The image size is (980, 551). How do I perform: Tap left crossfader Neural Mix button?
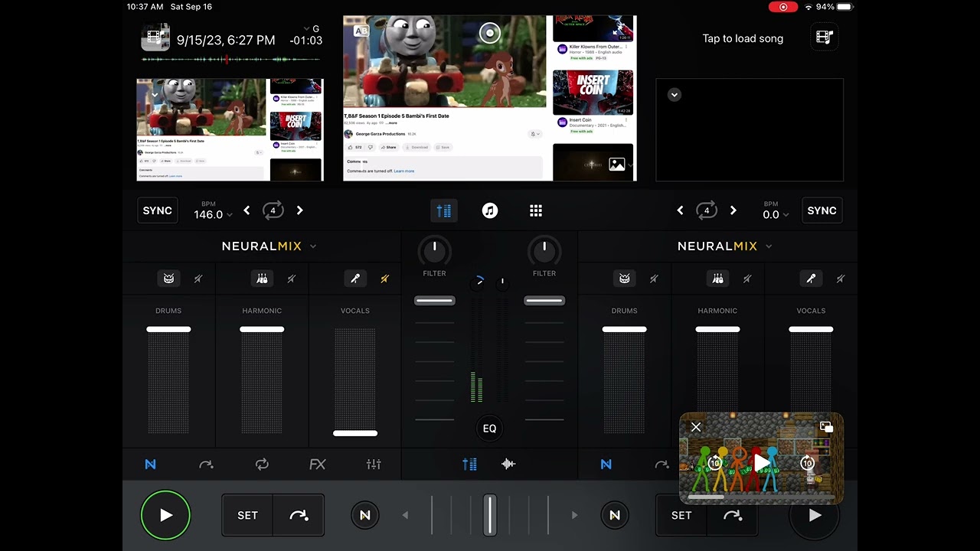pos(365,515)
